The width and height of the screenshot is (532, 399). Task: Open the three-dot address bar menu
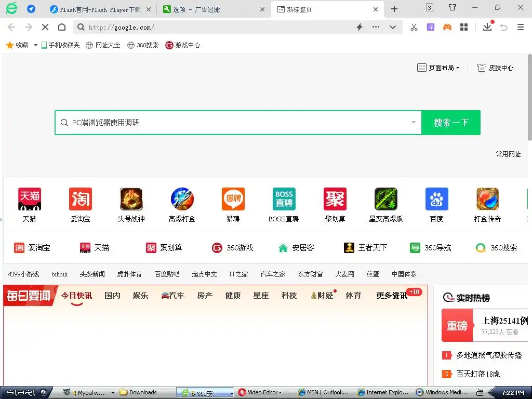point(376,27)
